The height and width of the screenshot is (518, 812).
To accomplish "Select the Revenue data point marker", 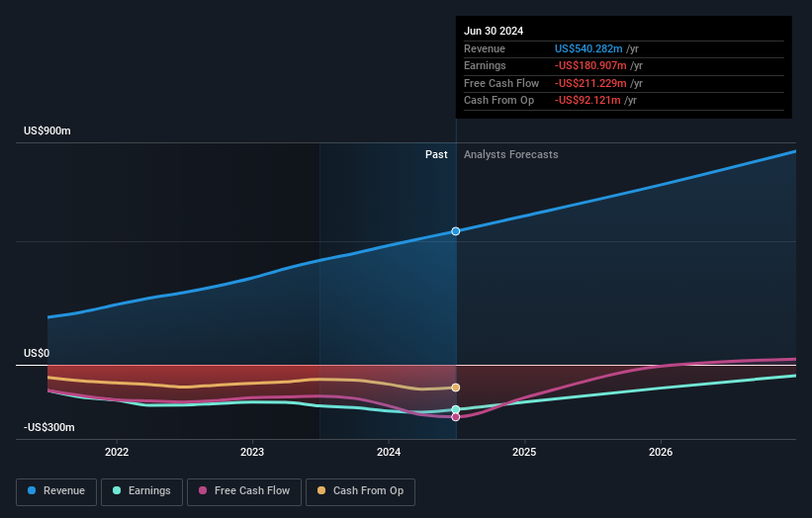I will pyautogui.click(x=456, y=231).
